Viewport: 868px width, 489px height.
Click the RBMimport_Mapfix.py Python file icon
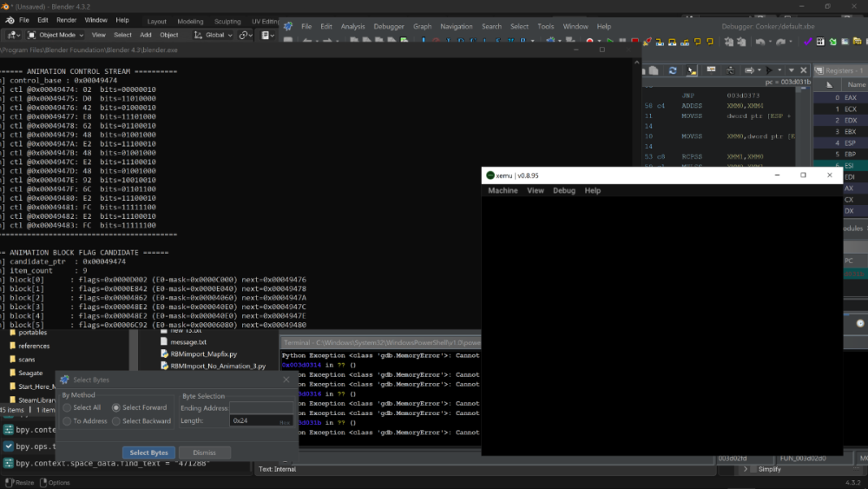164,354
